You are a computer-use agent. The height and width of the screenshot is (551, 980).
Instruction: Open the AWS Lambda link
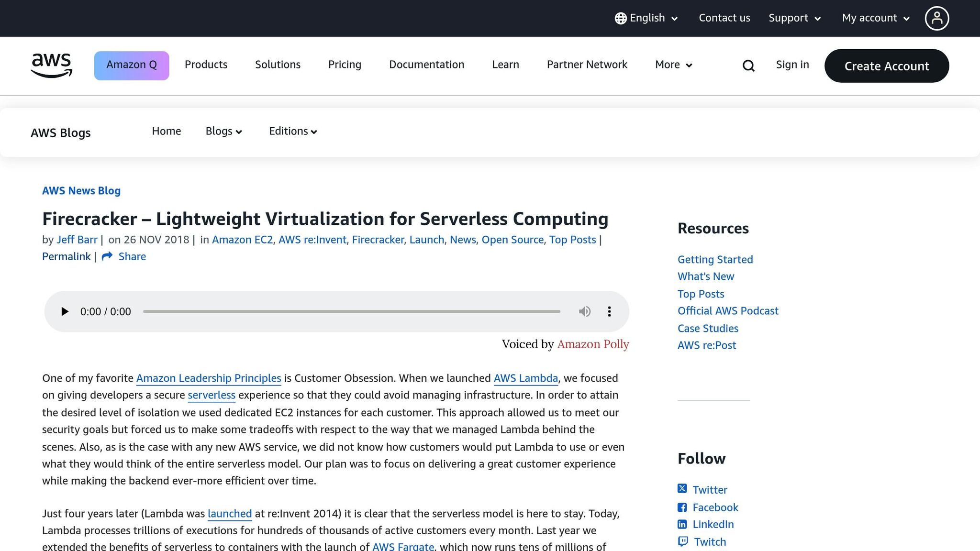[526, 378]
